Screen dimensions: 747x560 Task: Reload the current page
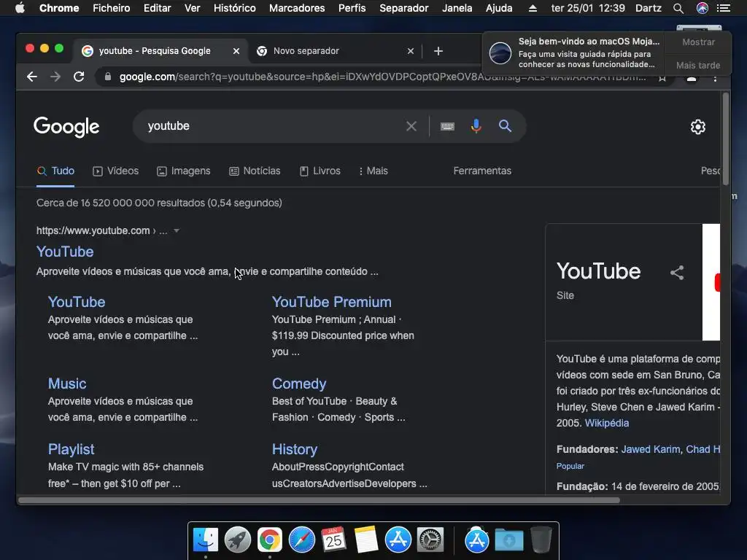pos(79,77)
